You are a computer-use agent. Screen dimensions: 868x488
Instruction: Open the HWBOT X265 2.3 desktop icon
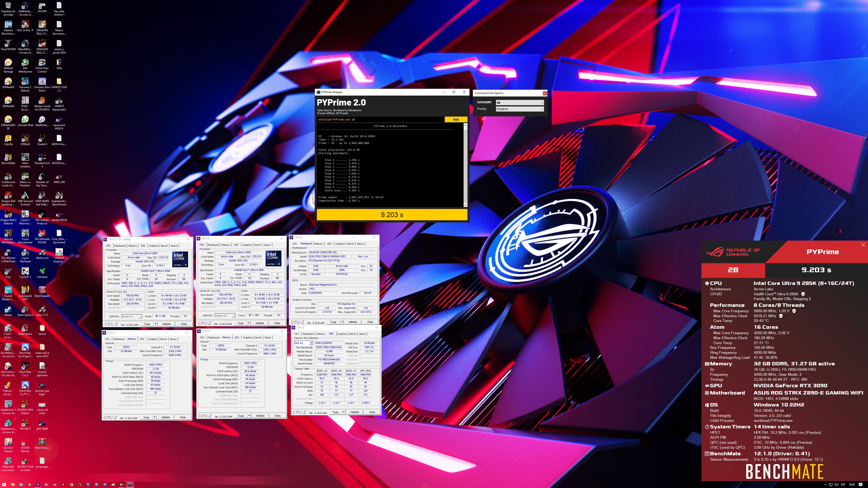pyautogui.click(x=59, y=84)
